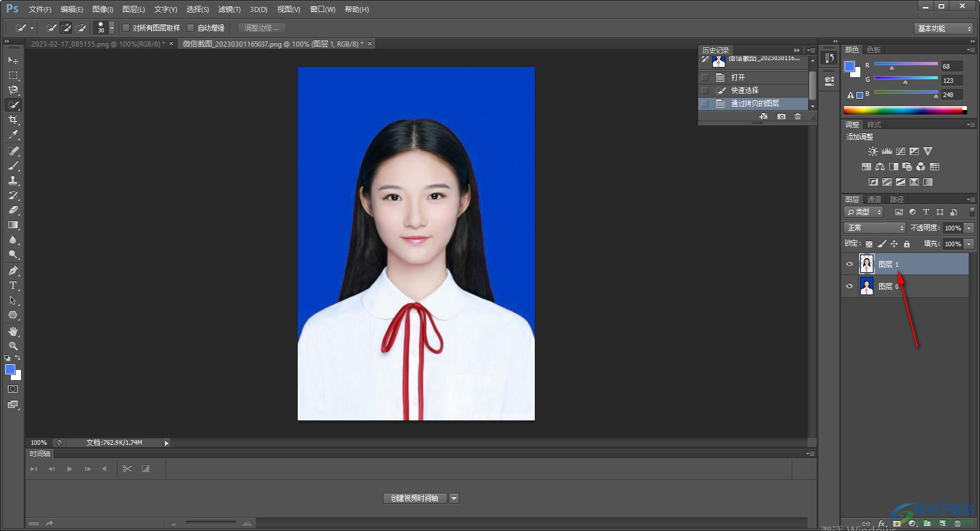
Task: Select the Eyedropper tool
Action: 13,135
